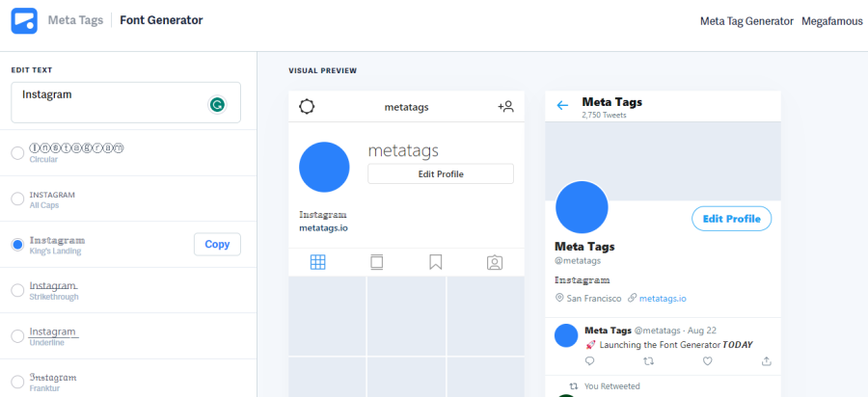
Task: Open Instagram preview settings gear icon
Action: point(308,107)
